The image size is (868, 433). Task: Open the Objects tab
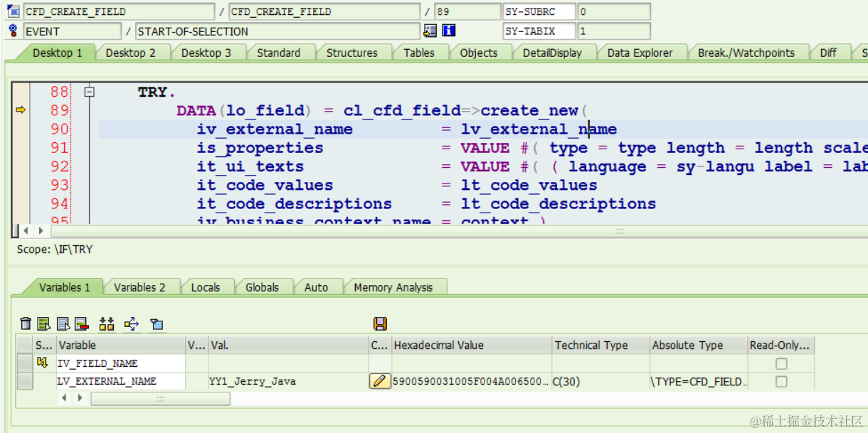(479, 53)
